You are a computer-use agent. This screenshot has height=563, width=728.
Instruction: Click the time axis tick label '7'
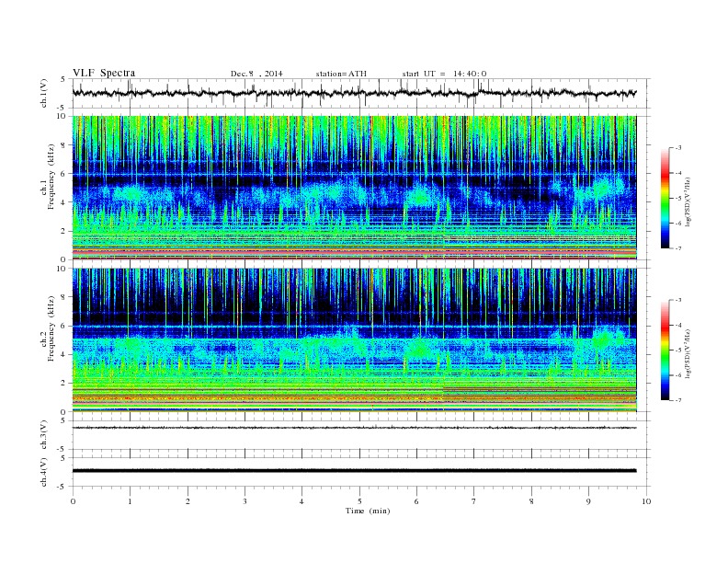pos(474,501)
